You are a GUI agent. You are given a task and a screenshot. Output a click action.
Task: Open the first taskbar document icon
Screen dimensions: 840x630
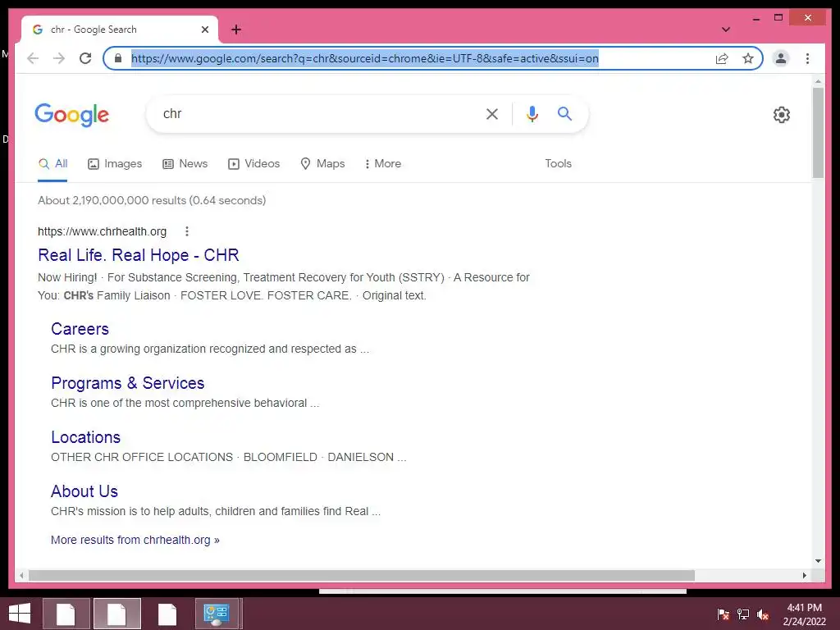coord(66,614)
